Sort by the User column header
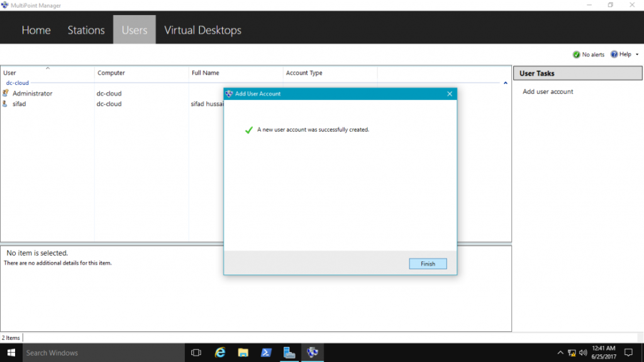The width and height of the screenshot is (644, 362). click(47, 73)
